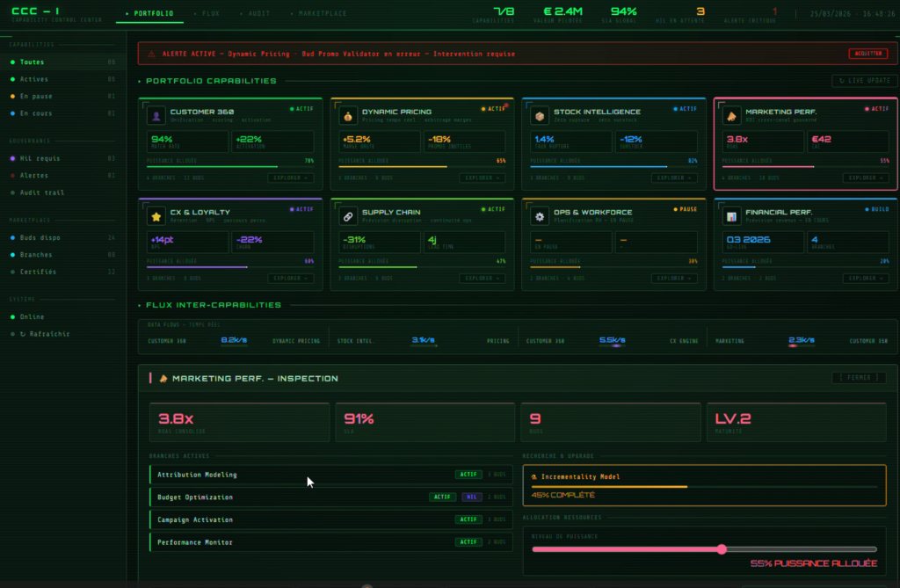900x588 pixels.
Task: Click the Customer 360 user icon
Action: (x=156, y=116)
